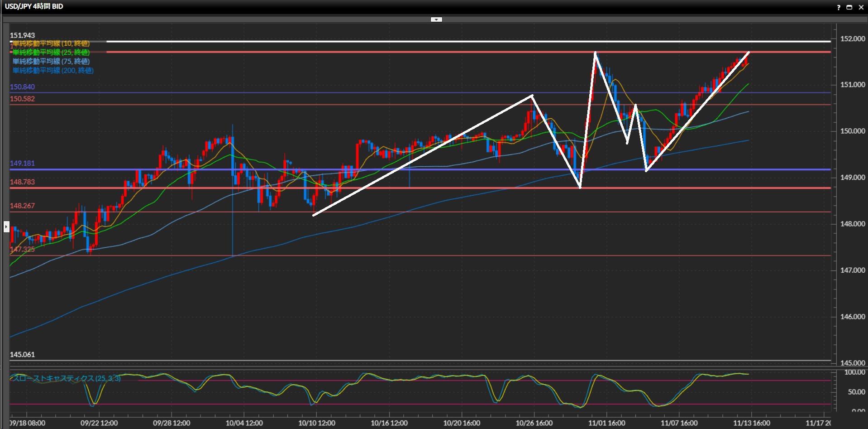Select the 10-period simple moving average label
This screenshot has height=429, width=868.
click(x=51, y=43)
